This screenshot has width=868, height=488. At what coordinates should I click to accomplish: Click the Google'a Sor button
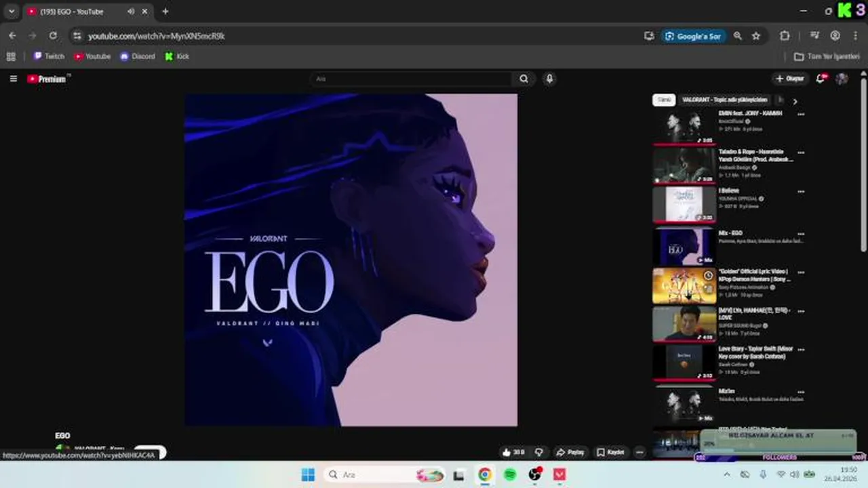[692, 36]
